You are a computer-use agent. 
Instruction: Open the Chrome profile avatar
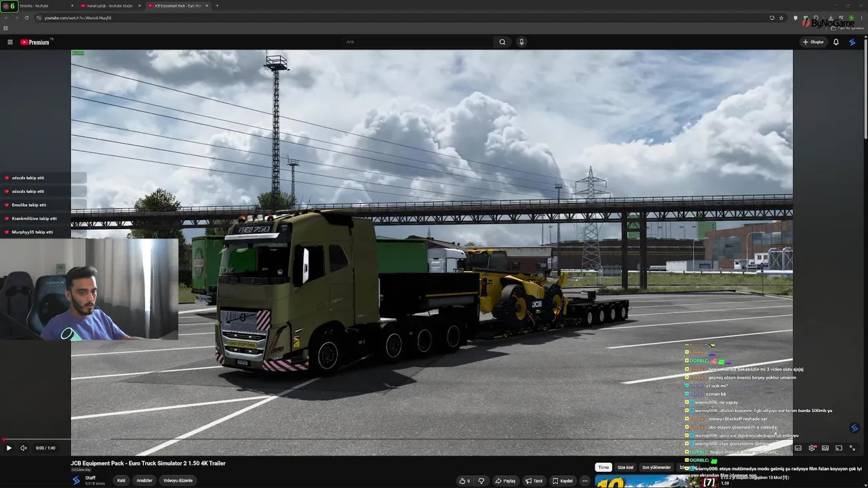coord(852,18)
